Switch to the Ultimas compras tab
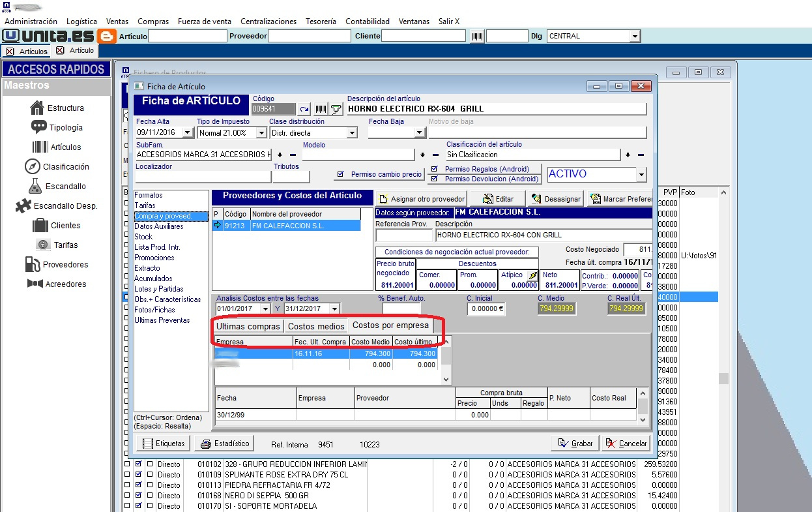The width and height of the screenshot is (812, 512). click(x=248, y=326)
